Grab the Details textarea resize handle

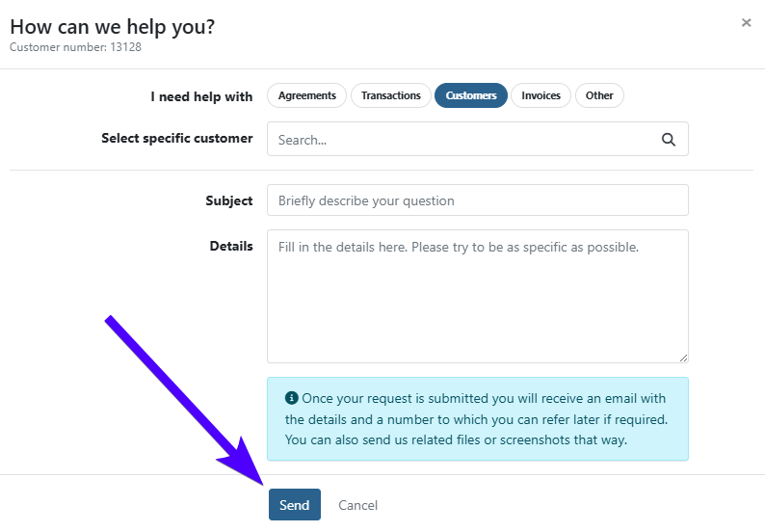(683, 357)
